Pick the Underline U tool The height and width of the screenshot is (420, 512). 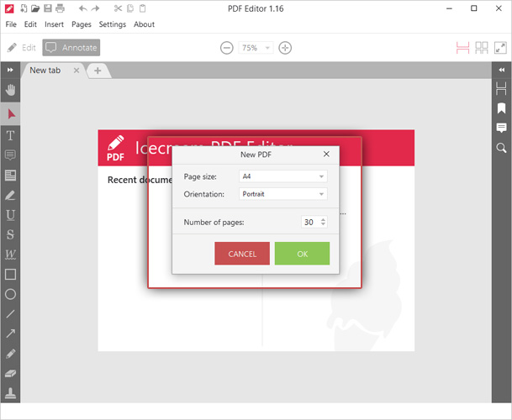(10, 215)
